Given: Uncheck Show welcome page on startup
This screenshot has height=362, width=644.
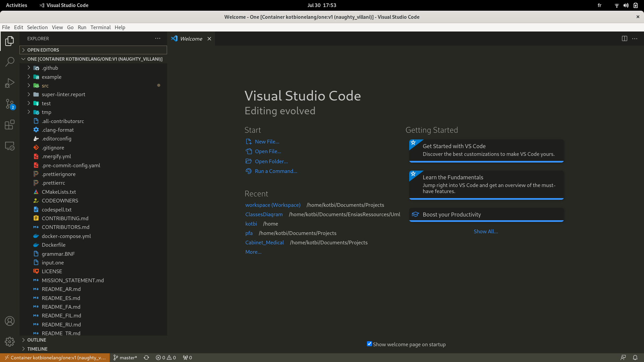Looking at the screenshot, I should (369, 344).
